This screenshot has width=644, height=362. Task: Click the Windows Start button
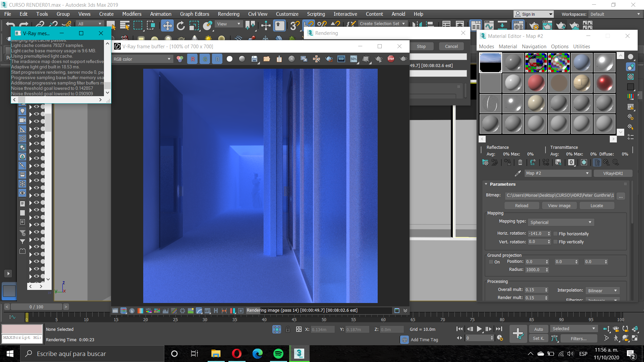[x=10, y=354]
